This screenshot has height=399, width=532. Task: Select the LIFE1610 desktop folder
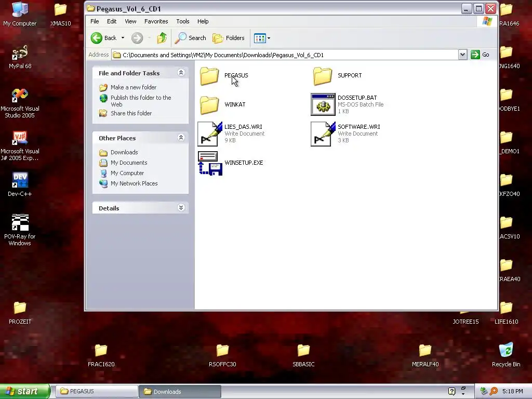tap(506, 313)
